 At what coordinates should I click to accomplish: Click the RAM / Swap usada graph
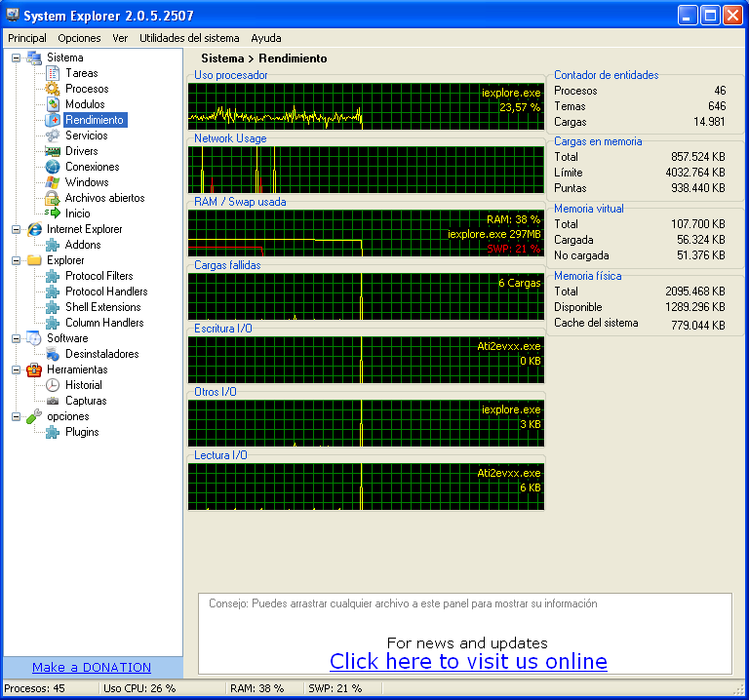tap(366, 233)
